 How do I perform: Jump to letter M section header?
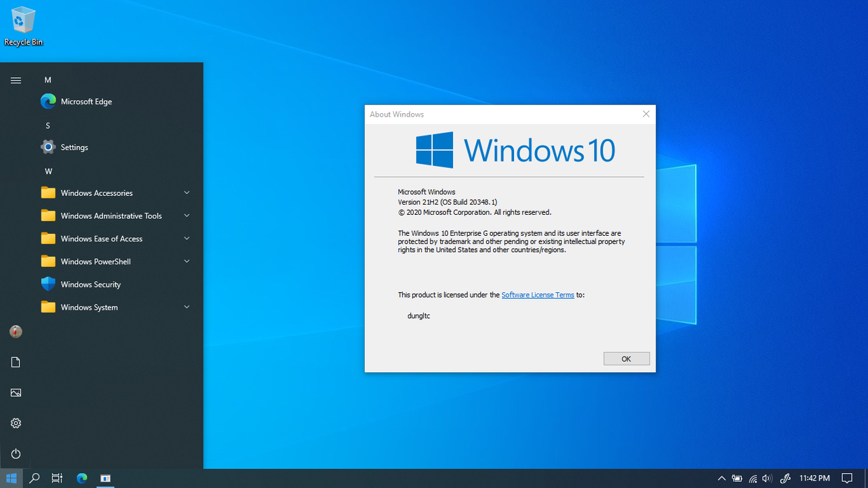click(47, 80)
